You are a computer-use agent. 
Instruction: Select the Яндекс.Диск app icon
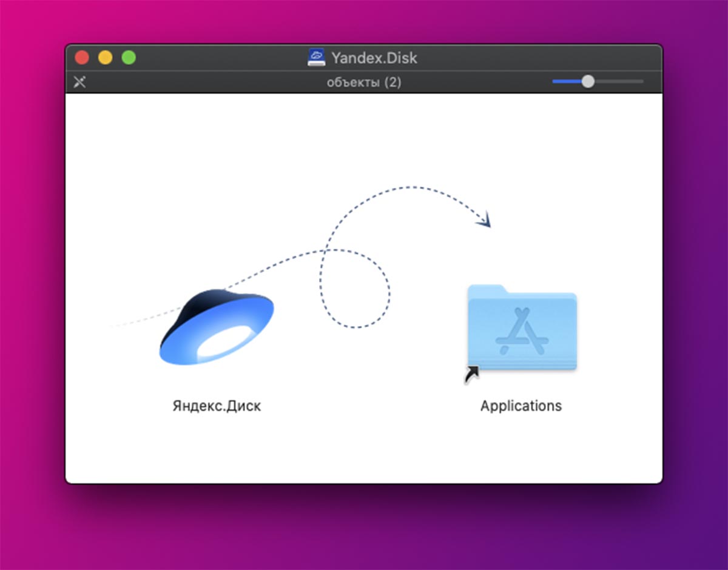(217, 327)
